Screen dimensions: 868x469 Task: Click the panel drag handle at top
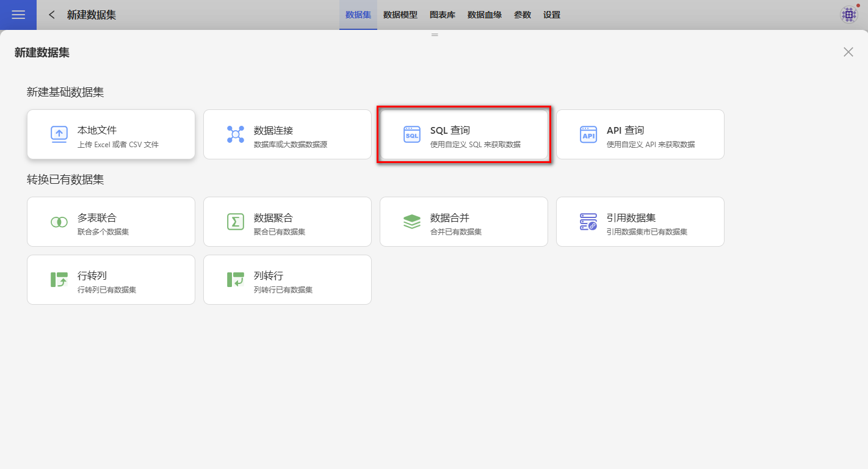coord(435,35)
